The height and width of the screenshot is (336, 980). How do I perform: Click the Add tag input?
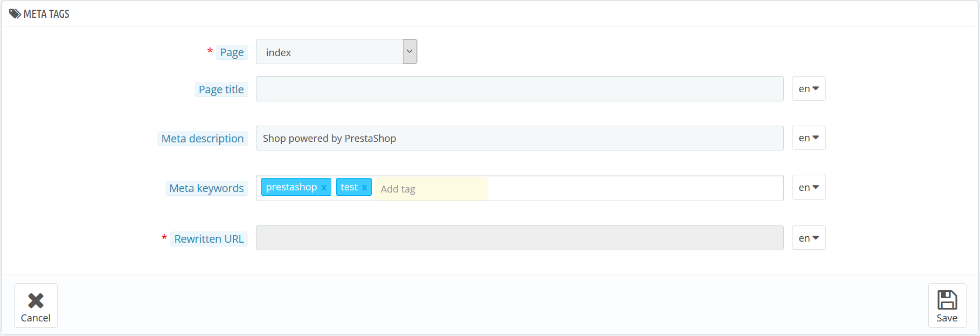click(431, 189)
